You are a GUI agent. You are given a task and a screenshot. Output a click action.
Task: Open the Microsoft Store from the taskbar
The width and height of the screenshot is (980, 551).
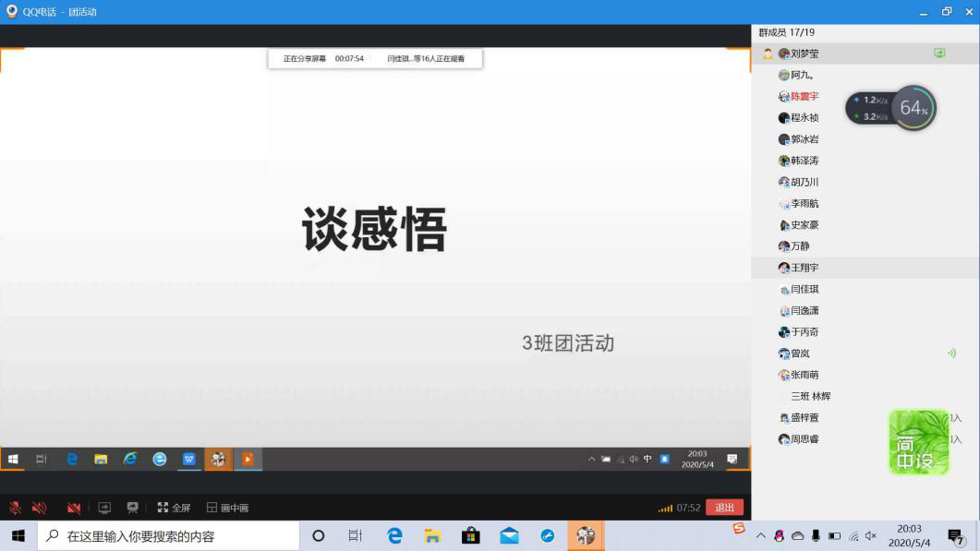(x=470, y=535)
